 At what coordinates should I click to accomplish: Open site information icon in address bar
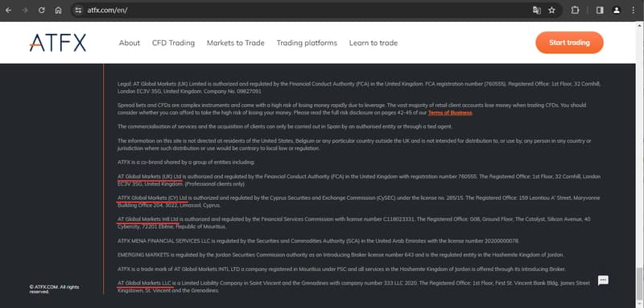[x=78, y=10]
